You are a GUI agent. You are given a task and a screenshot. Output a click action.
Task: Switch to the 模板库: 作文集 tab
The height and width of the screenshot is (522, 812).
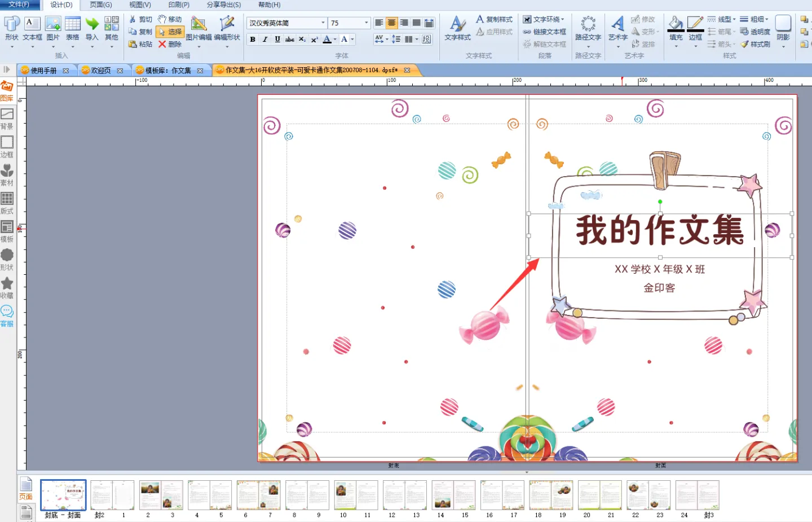[168, 71]
